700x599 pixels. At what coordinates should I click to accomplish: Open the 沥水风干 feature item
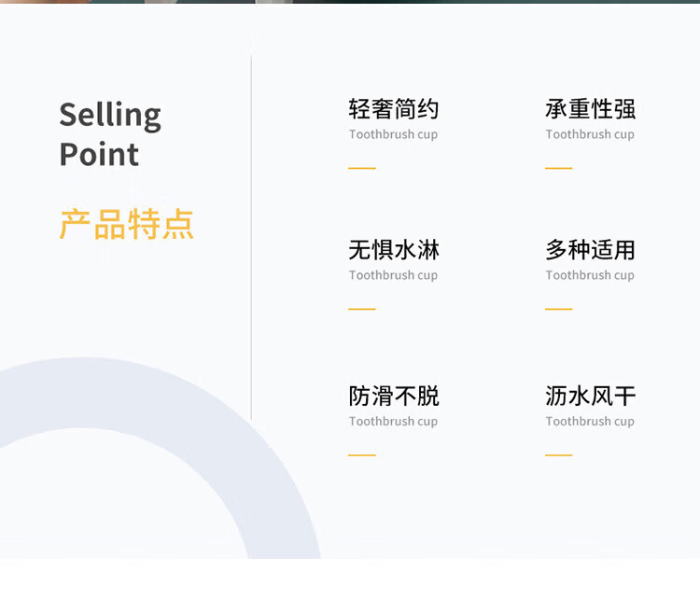pos(590,397)
